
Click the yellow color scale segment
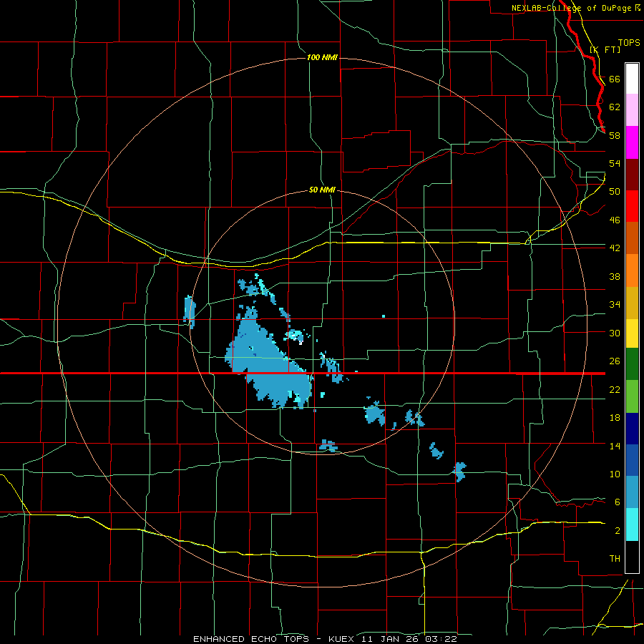(x=632, y=333)
